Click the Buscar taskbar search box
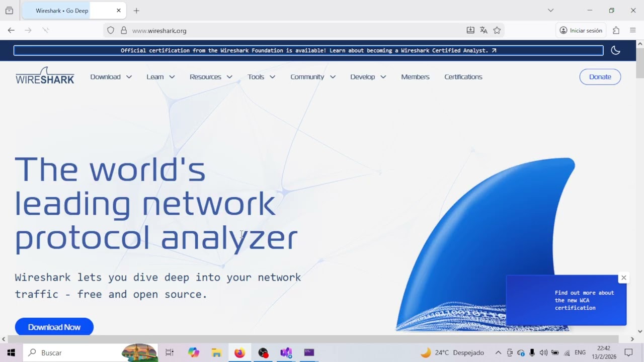The width and height of the screenshot is (644, 362). [91, 352]
